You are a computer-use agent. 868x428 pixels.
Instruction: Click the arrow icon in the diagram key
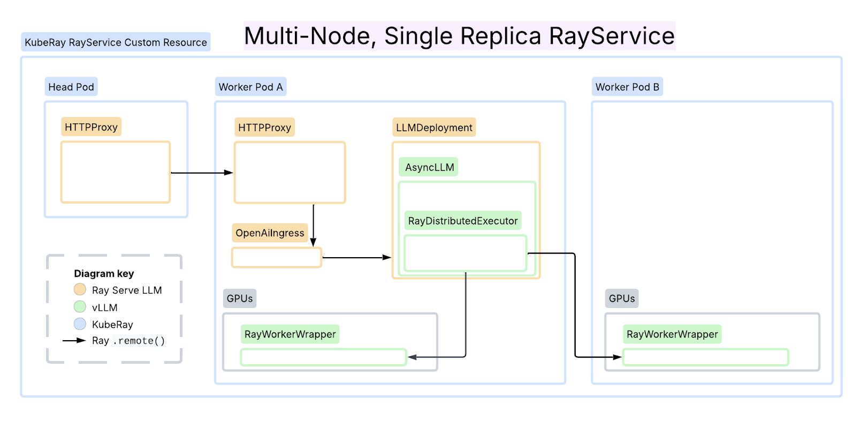[74, 340]
